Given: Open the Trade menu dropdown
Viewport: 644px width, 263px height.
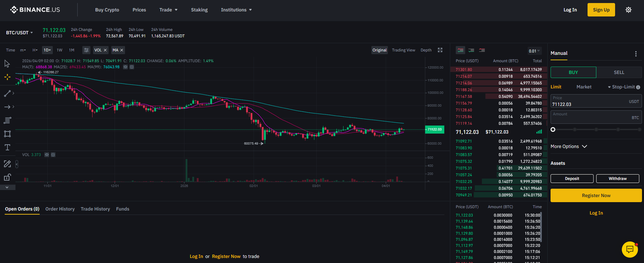Looking at the screenshot, I should [168, 10].
